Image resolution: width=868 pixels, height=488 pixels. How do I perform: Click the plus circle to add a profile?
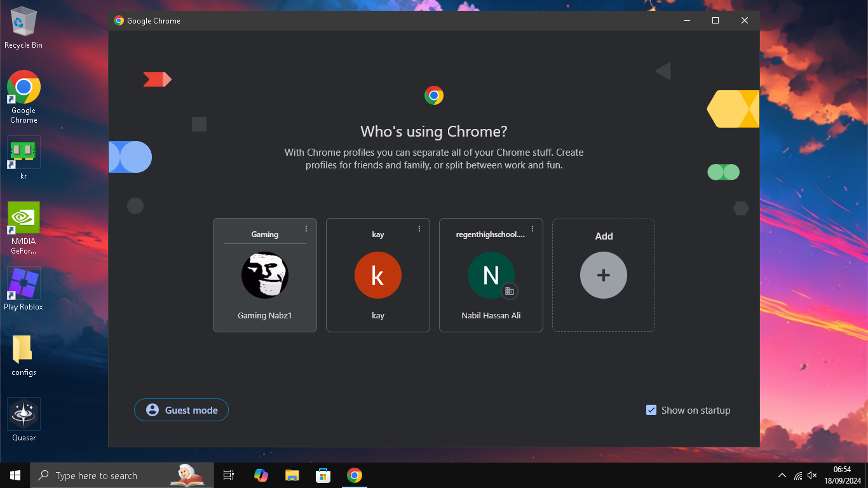click(604, 275)
